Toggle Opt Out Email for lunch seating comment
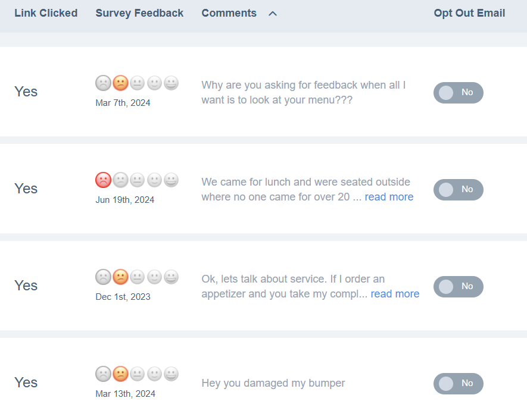 458,190
